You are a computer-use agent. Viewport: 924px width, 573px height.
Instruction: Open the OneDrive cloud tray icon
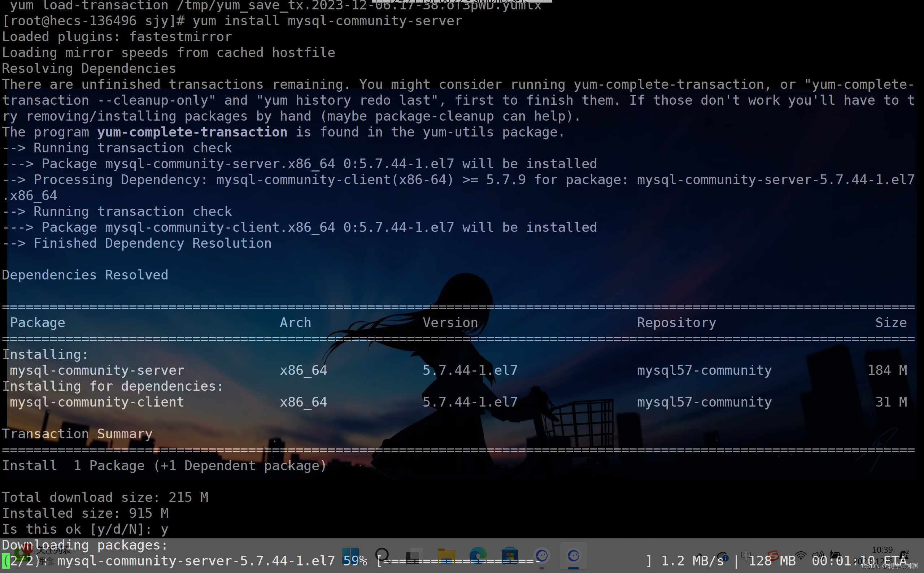point(723,556)
